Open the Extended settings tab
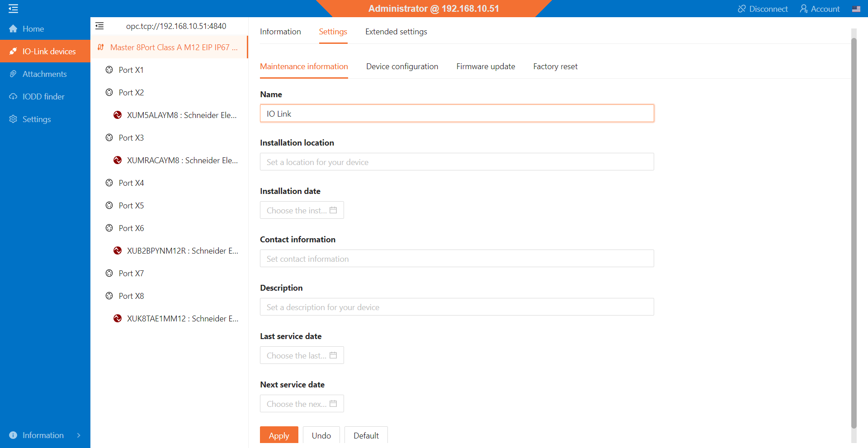This screenshot has height=448, width=868. pos(396,32)
